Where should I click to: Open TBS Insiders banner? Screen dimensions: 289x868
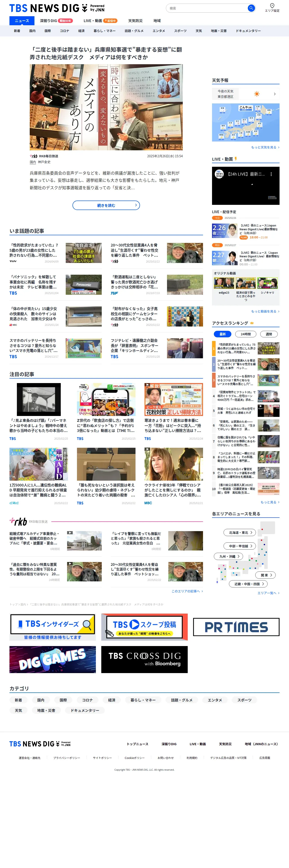coord(52,627)
